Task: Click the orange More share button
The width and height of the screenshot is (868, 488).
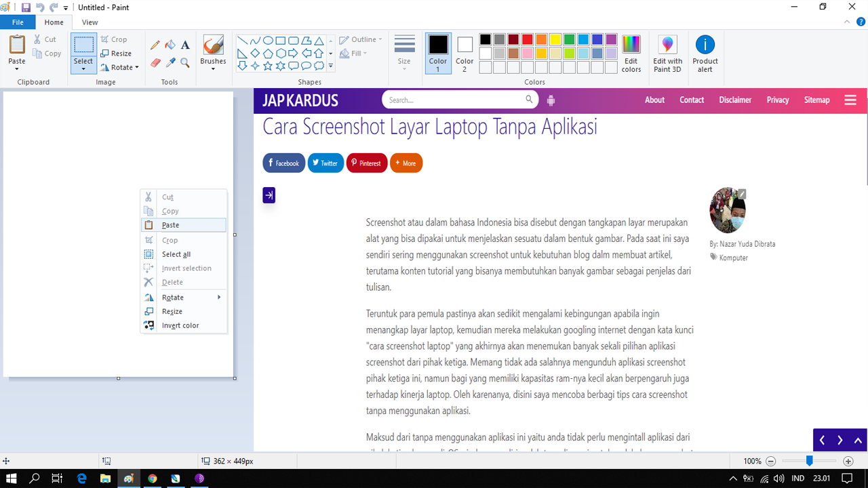Action: click(x=406, y=163)
